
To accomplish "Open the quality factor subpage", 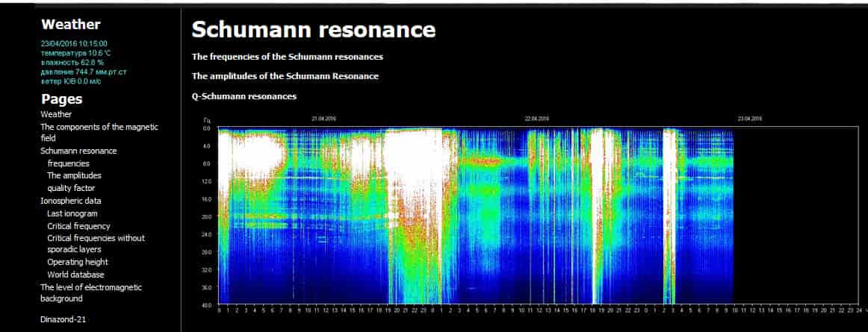I will [x=71, y=188].
